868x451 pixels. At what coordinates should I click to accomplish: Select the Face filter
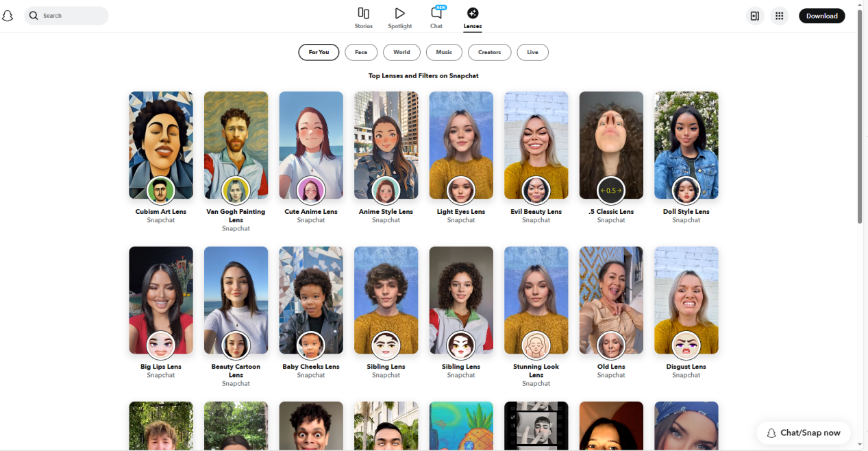tap(361, 52)
